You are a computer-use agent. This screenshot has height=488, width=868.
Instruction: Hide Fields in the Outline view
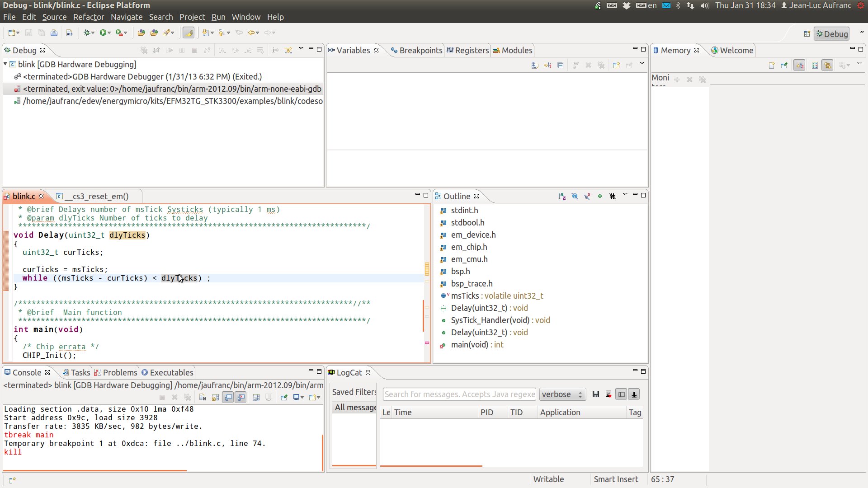[575, 196]
